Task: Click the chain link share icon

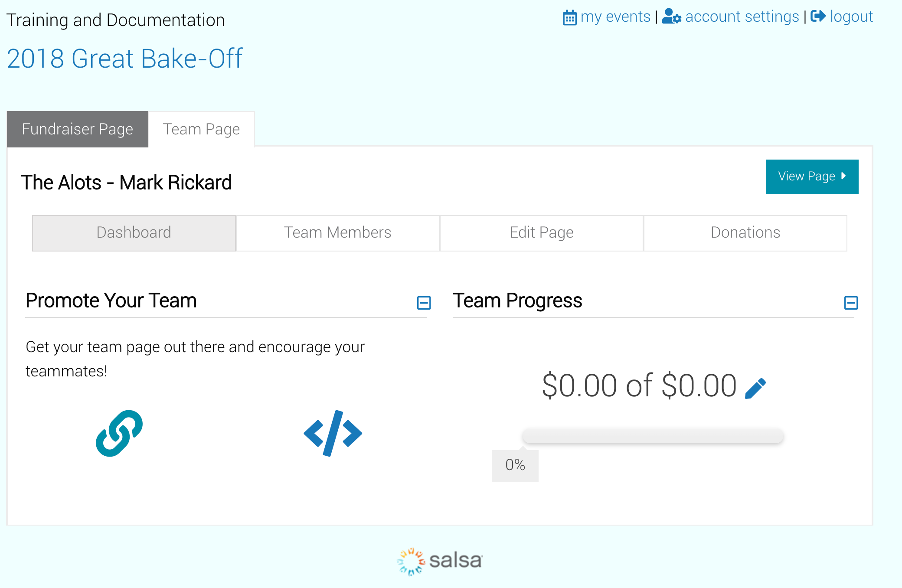Action: (x=119, y=433)
